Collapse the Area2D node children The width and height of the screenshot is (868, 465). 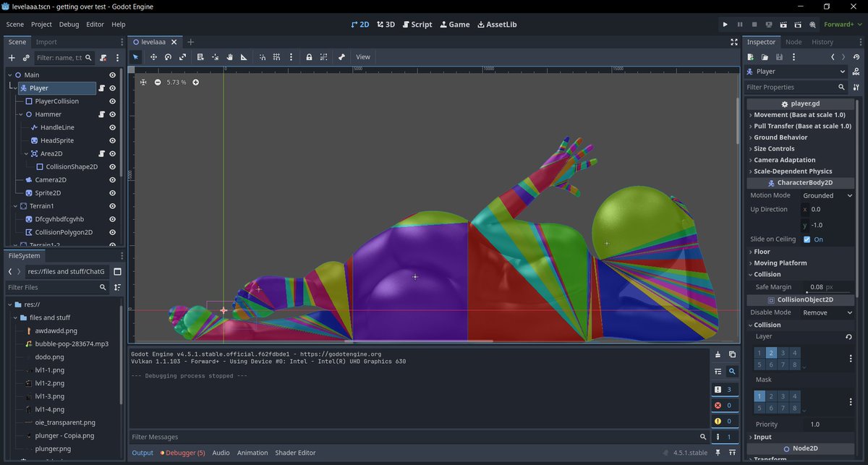tap(26, 154)
